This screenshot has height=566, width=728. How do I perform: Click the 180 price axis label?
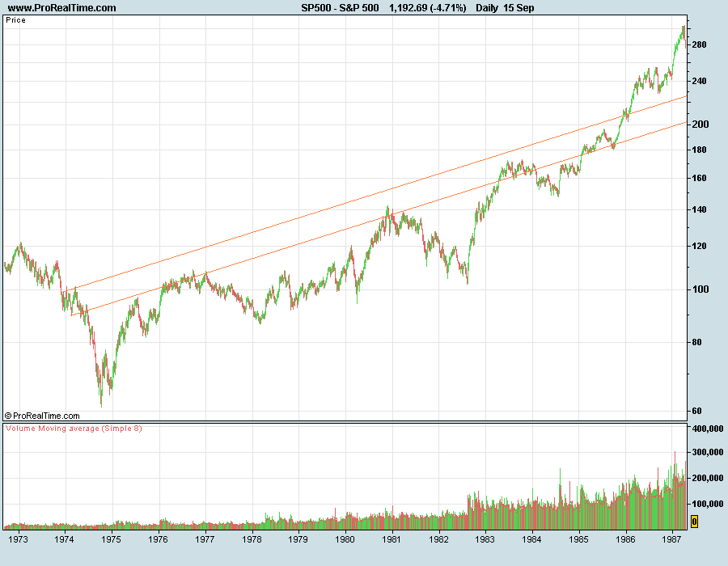699,150
